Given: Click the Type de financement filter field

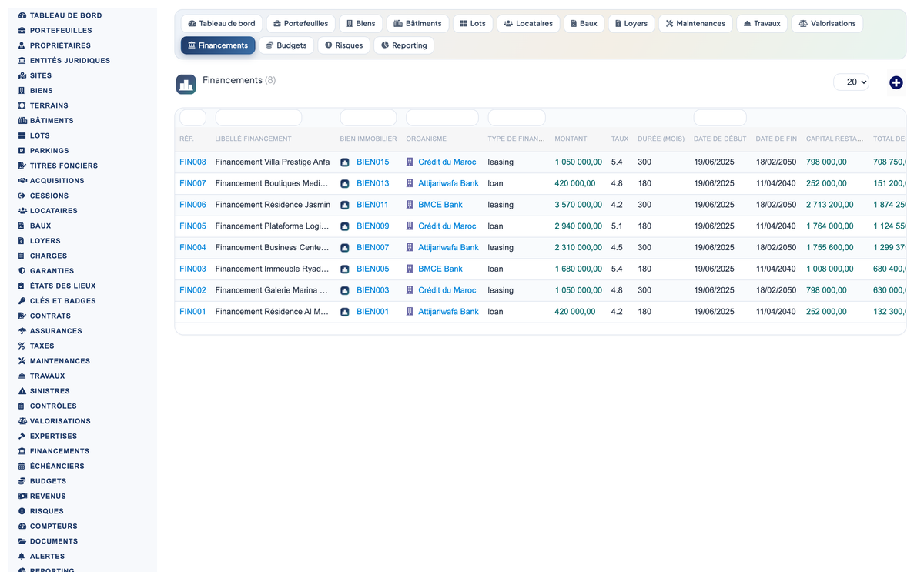Looking at the screenshot, I should coord(517,118).
